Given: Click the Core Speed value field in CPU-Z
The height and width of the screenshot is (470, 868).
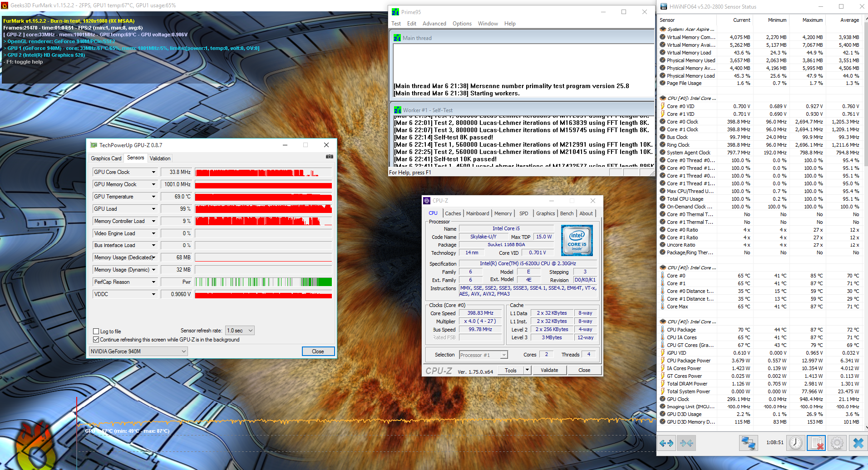Looking at the screenshot, I should (x=480, y=313).
